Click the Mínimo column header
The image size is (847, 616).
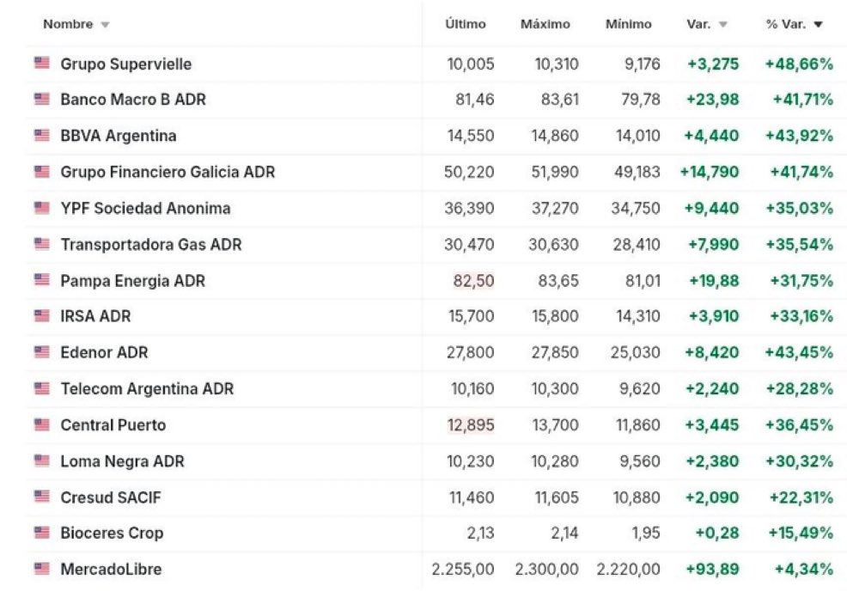[x=628, y=24]
